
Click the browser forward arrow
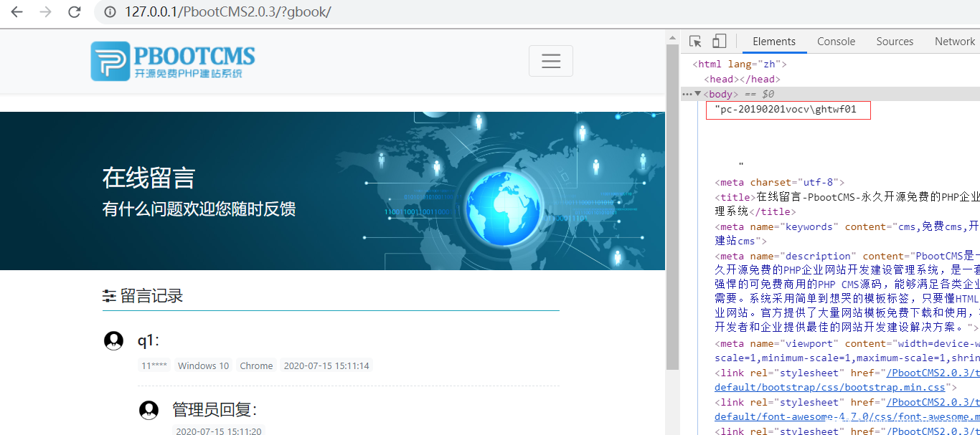[x=45, y=12]
